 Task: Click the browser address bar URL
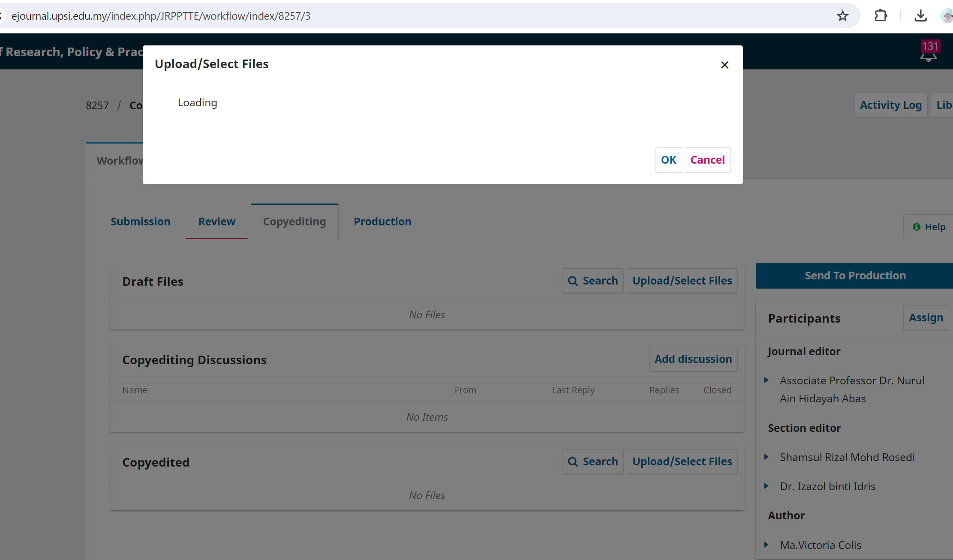161,16
